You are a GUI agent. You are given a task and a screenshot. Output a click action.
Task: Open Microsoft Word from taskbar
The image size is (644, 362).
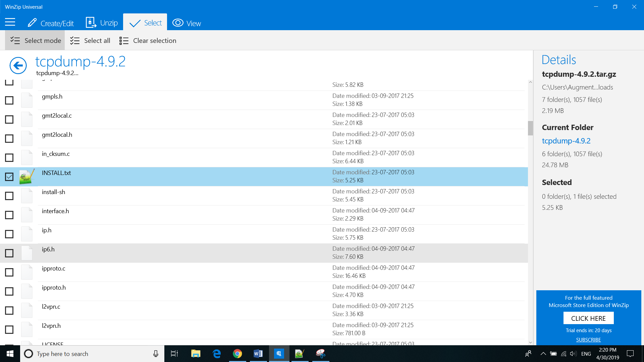click(258, 354)
